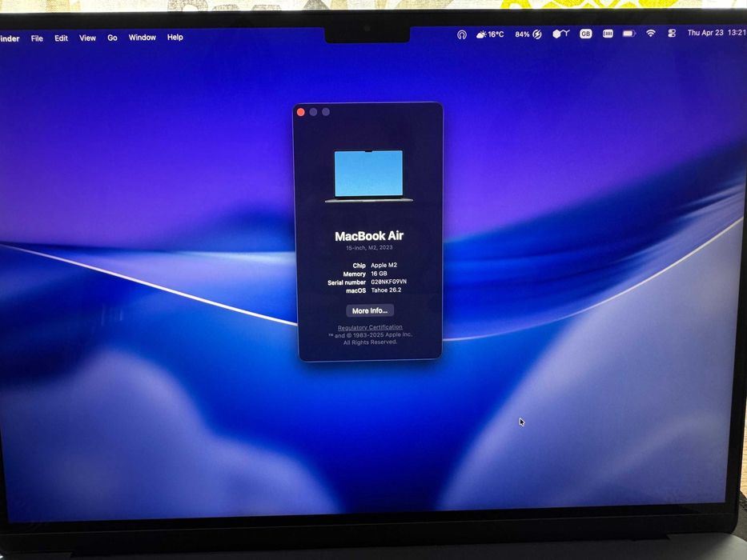Click the date and time Thu Apr 23
Screen dimensions: 747x560
coord(716,32)
